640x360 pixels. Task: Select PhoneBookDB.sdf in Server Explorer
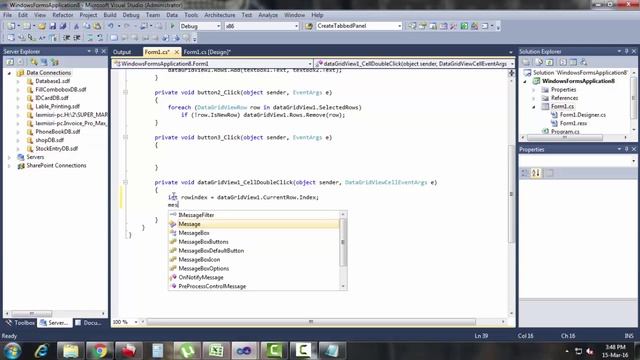tap(58, 132)
